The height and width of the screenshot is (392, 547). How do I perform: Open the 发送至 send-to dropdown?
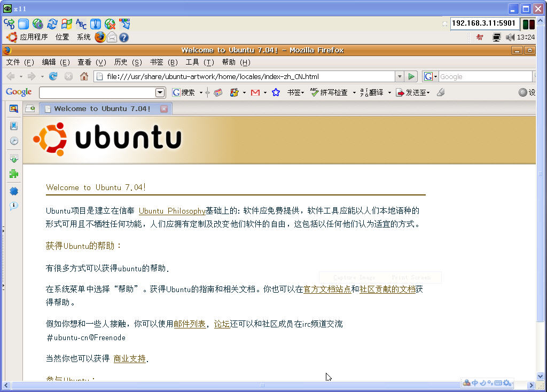click(x=413, y=92)
